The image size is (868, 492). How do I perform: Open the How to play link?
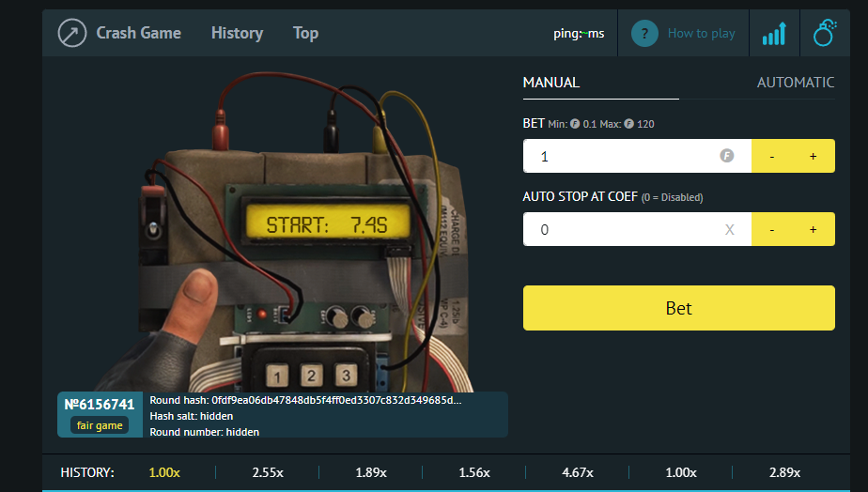click(x=701, y=34)
